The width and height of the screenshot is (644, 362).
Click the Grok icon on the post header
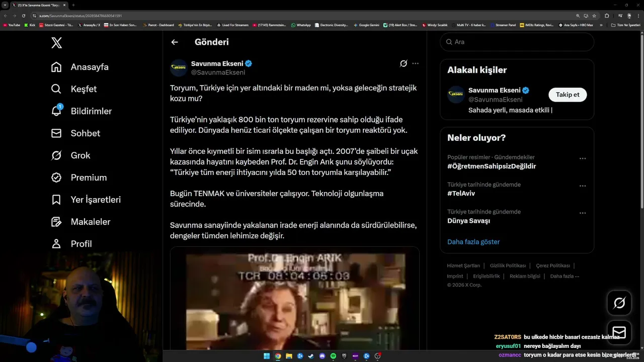click(x=404, y=63)
